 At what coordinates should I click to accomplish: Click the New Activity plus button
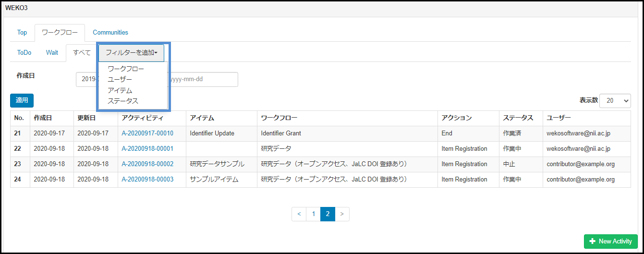[x=610, y=241]
